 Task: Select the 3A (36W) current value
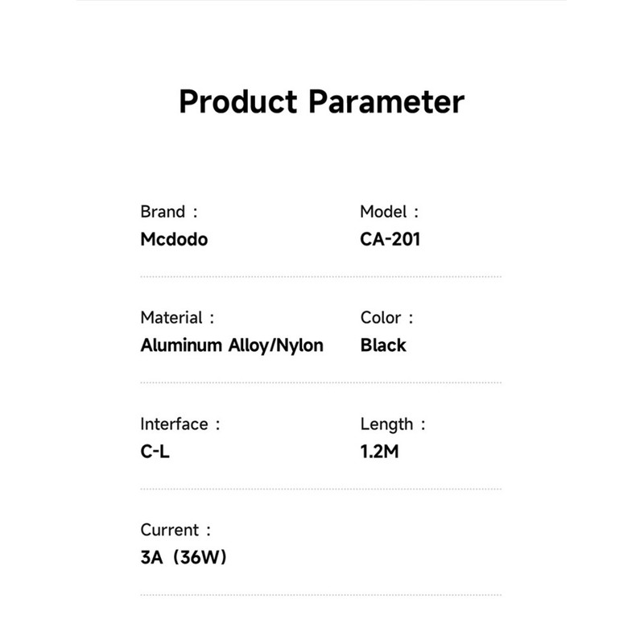[184, 557]
